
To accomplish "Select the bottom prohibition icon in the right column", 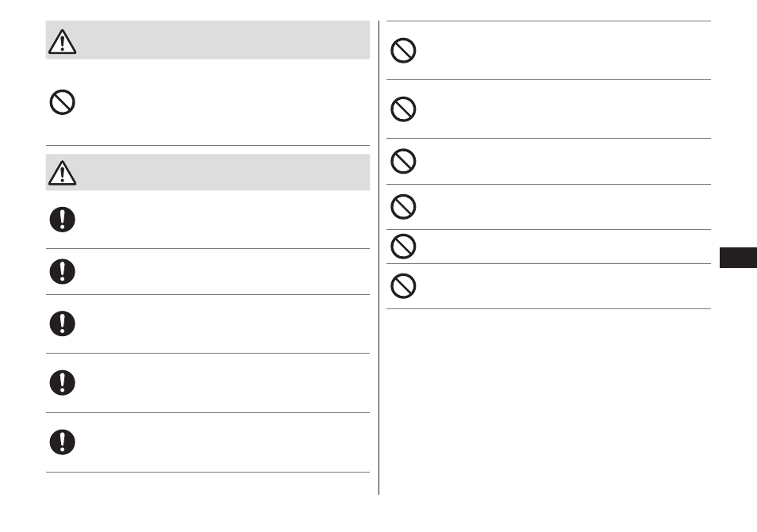I will click(x=403, y=286).
